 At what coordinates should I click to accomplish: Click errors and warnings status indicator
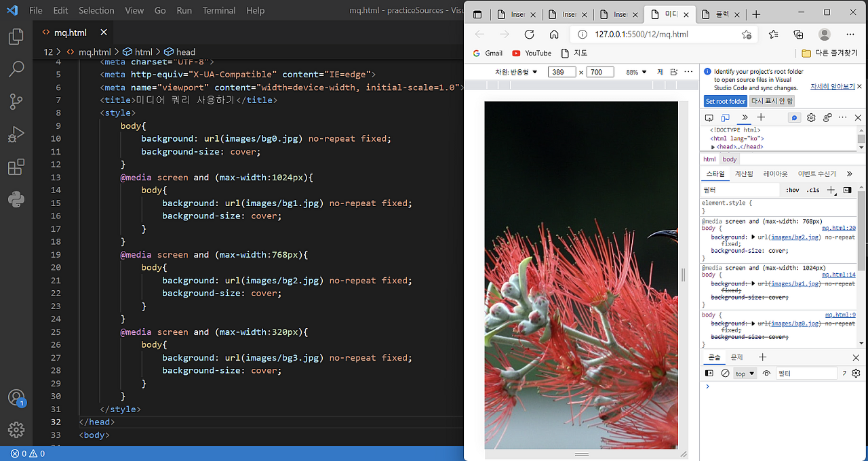click(x=28, y=454)
